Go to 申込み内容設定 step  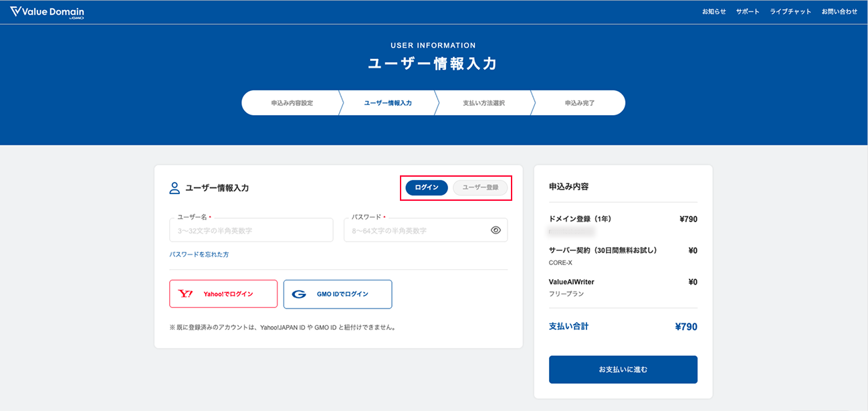coord(292,103)
